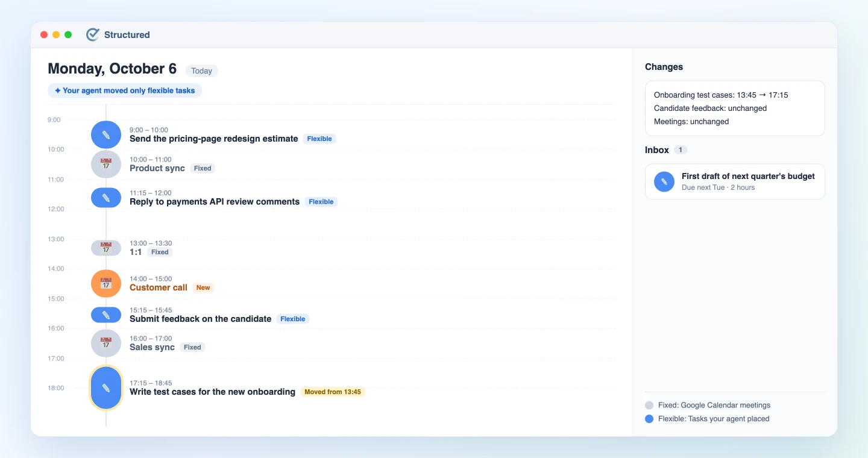This screenshot has height=458, width=868.
Task: Open 'First draft of next quarter's budget' card
Action: coord(735,181)
